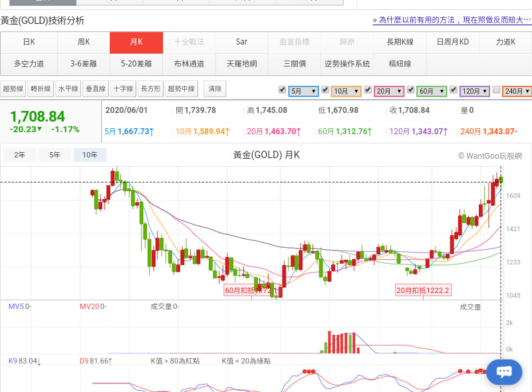Switch to the 日K daily tab
This screenshot has height=392, width=532.
pyautogui.click(x=29, y=43)
